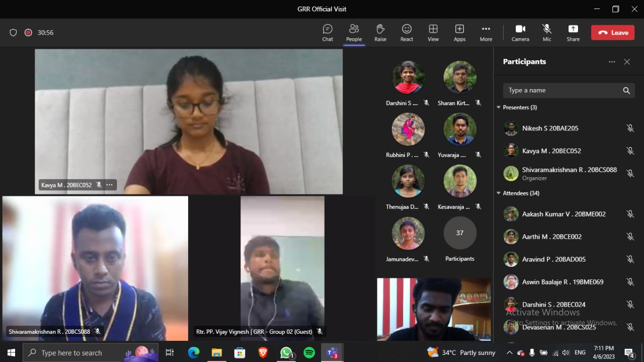Leave the meeting
The image size is (644, 362).
pos(612,33)
